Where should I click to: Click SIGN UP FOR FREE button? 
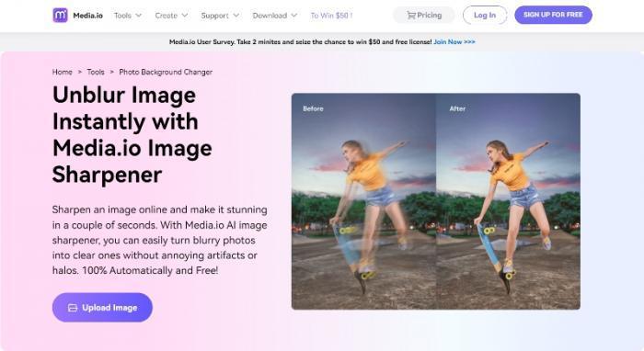[x=553, y=15]
